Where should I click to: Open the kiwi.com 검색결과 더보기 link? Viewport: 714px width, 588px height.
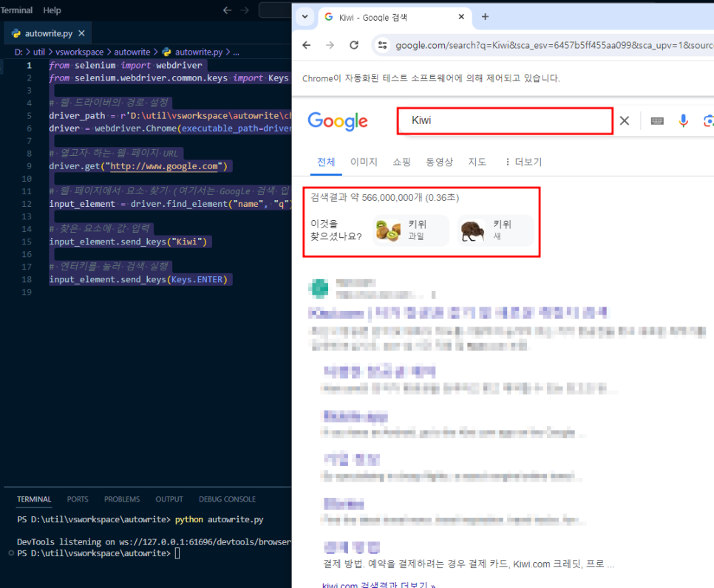pyautogui.click(x=379, y=585)
